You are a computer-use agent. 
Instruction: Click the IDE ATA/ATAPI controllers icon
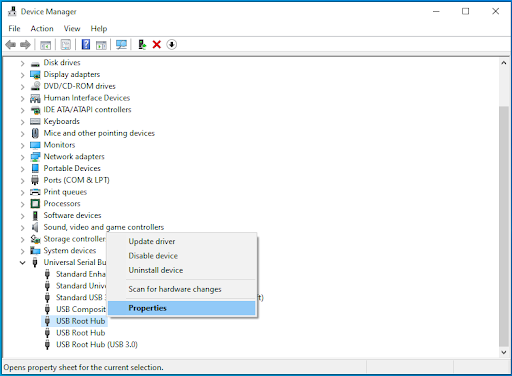35,110
